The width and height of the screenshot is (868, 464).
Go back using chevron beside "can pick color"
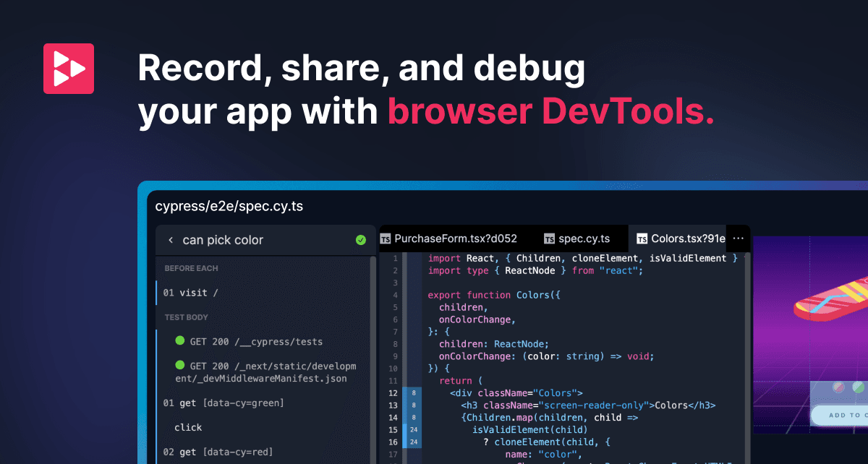171,240
